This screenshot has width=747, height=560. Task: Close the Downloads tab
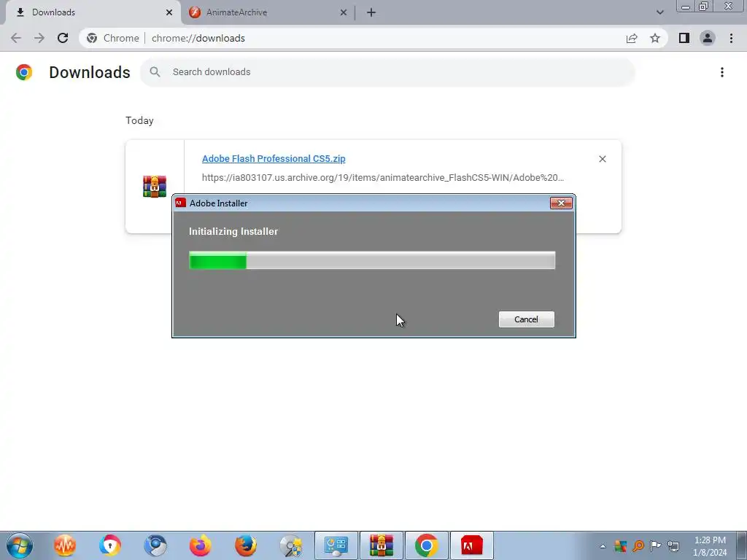coord(169,13)
